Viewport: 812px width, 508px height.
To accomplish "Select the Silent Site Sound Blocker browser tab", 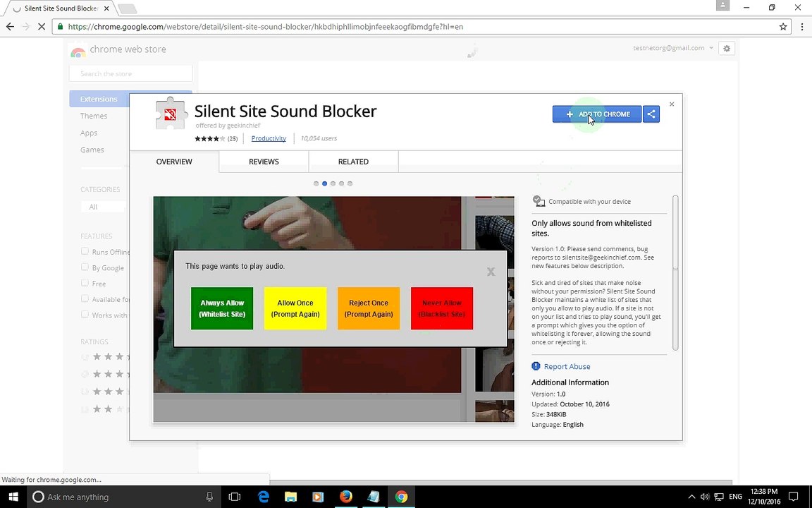I will click(x=61, y=8).
